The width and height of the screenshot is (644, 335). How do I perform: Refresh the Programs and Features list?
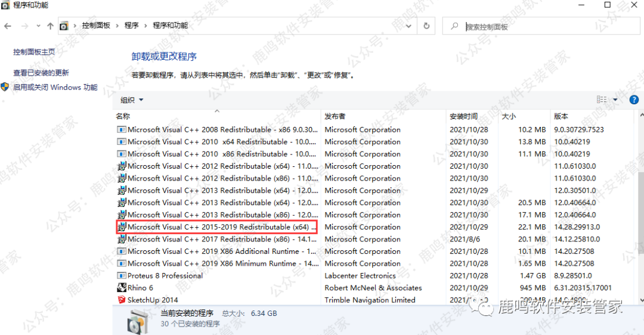[x=426, y=26]
